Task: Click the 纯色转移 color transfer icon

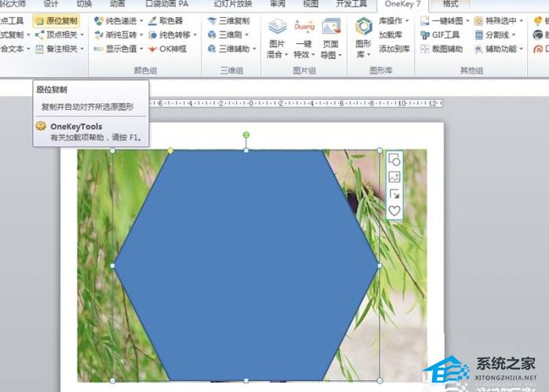Action: pos(152,34)
